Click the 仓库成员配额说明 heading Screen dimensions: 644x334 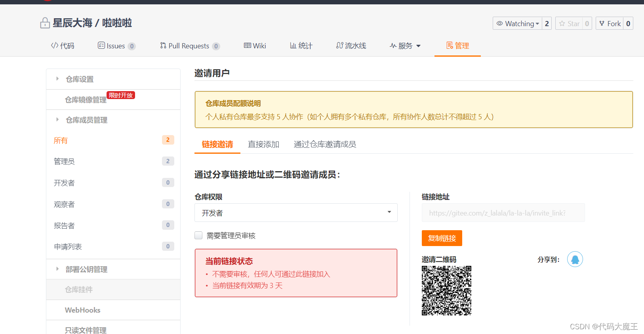pyautogui.click(x=233, y=103)
